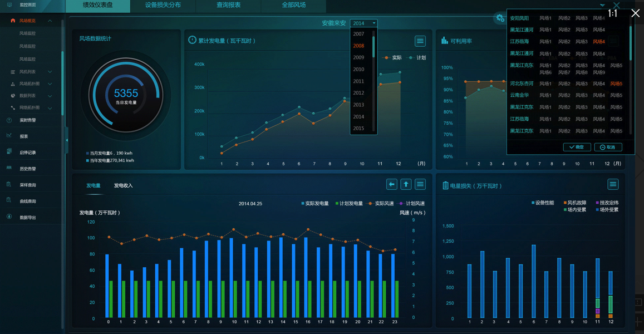Click the small dropdown triangle at top right

tap(602, 6)
